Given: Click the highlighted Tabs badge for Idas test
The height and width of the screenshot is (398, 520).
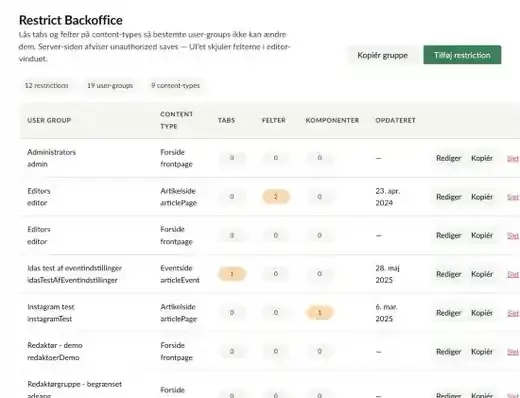Looking at the screenshot, I should coord(232,274).
